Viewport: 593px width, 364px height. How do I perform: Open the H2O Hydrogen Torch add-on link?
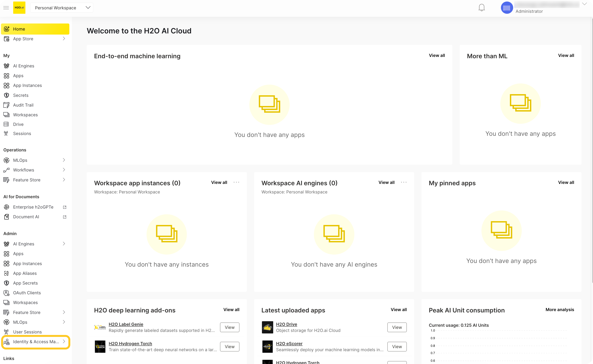(130, 344)
